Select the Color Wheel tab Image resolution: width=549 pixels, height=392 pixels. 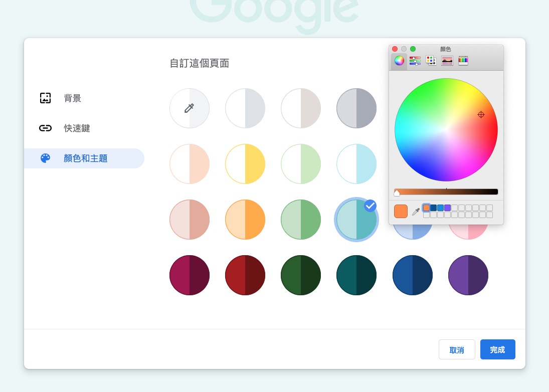399,60
